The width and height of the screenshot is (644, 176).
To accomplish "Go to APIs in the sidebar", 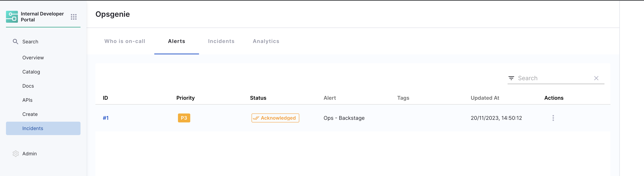I will click(x=27, y=100).
